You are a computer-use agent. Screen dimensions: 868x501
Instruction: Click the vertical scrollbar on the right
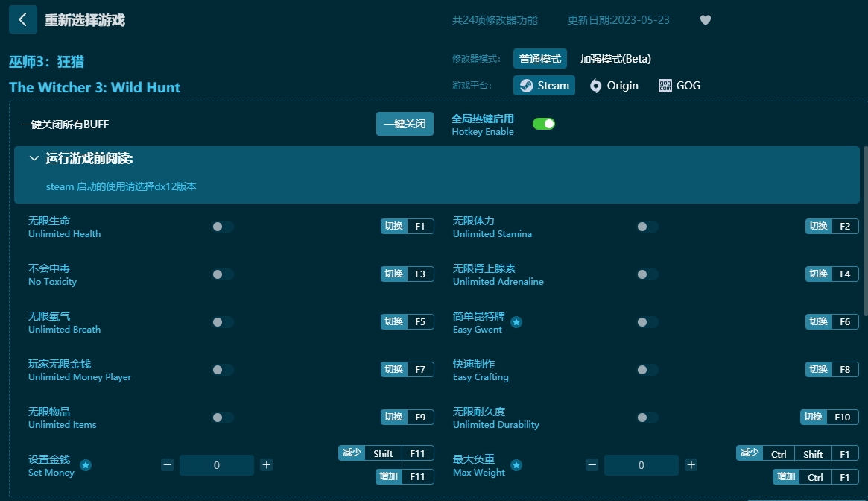(865, 231)
